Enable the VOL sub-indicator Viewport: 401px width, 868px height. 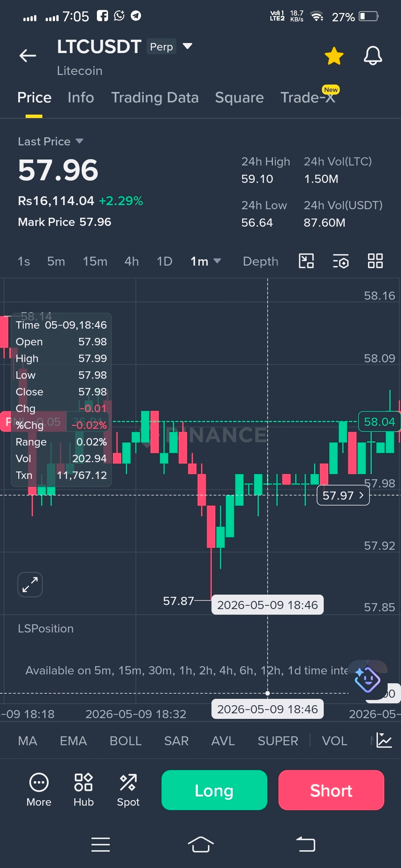pos(335,741)
